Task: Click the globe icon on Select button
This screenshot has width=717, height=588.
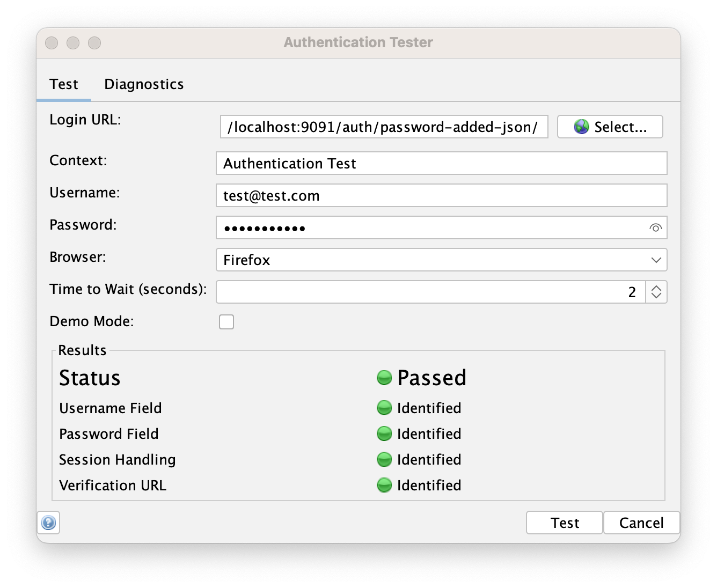Action: coord(581,127)
